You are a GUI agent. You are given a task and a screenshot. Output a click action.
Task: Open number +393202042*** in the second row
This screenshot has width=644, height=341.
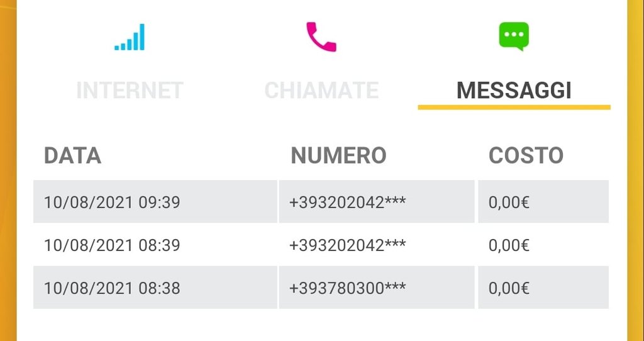click(x=377, y=245)
